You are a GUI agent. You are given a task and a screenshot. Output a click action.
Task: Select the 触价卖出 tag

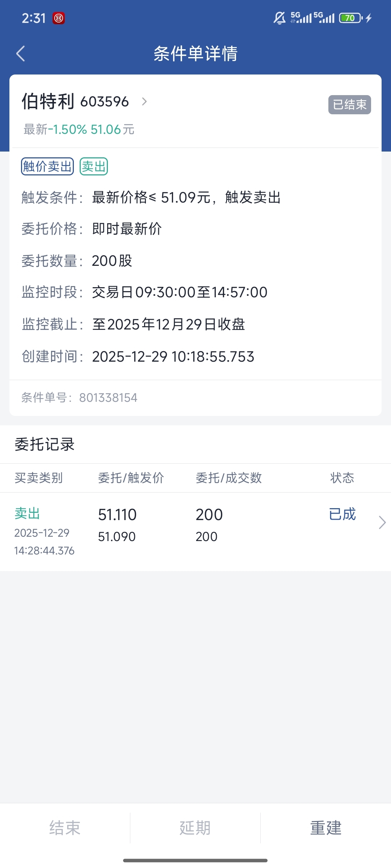(x=47, y=166)
